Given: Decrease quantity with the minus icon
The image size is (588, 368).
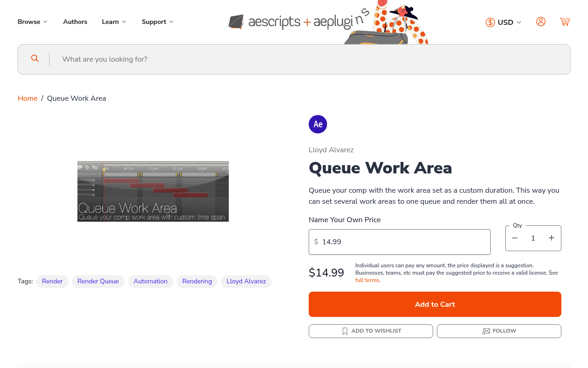Looking at the screenshot, I should [x=514, y=238].
